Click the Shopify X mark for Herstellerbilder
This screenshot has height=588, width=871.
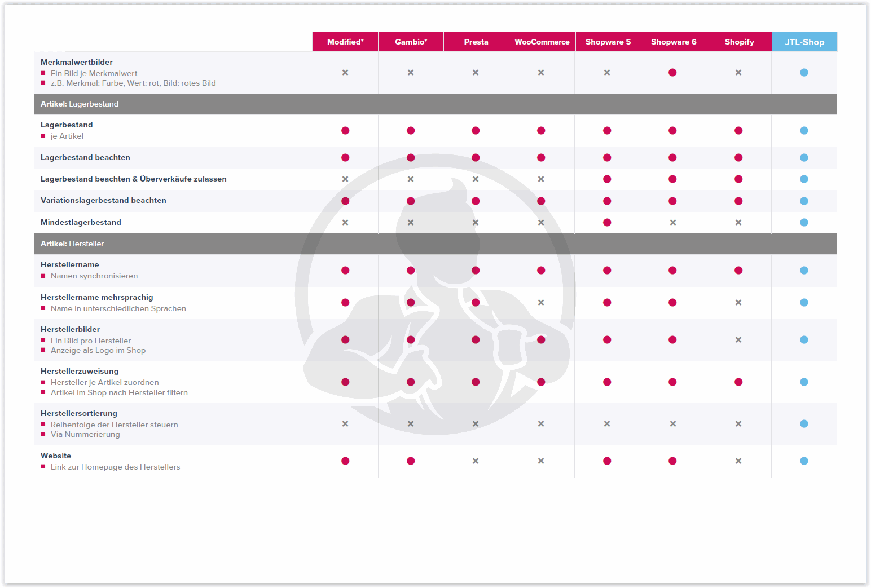point(738,340)
